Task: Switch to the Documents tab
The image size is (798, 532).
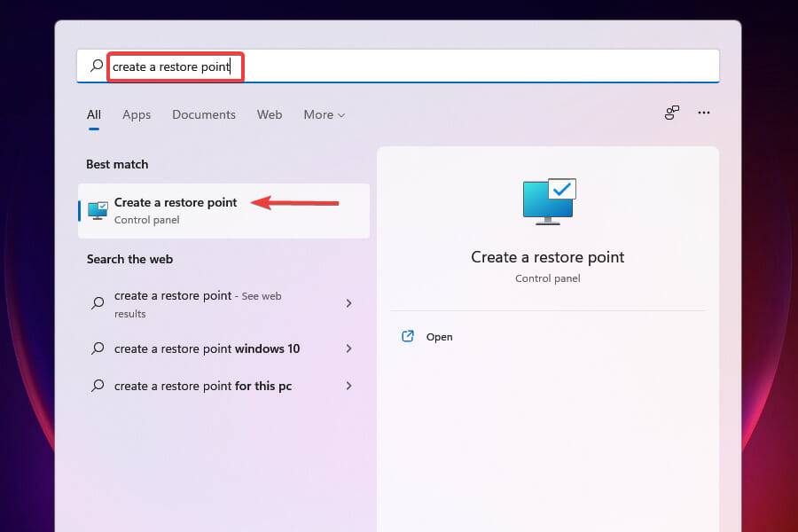Action: point(204,114)
